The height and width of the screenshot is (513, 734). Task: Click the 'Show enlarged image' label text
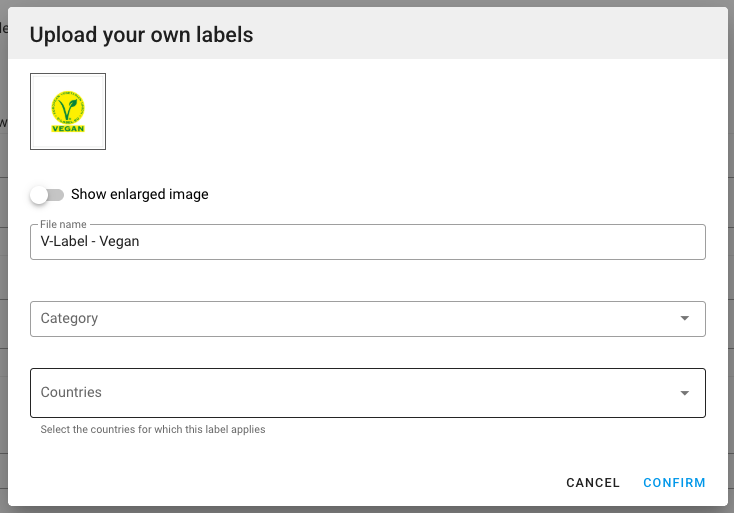[139, 194]
